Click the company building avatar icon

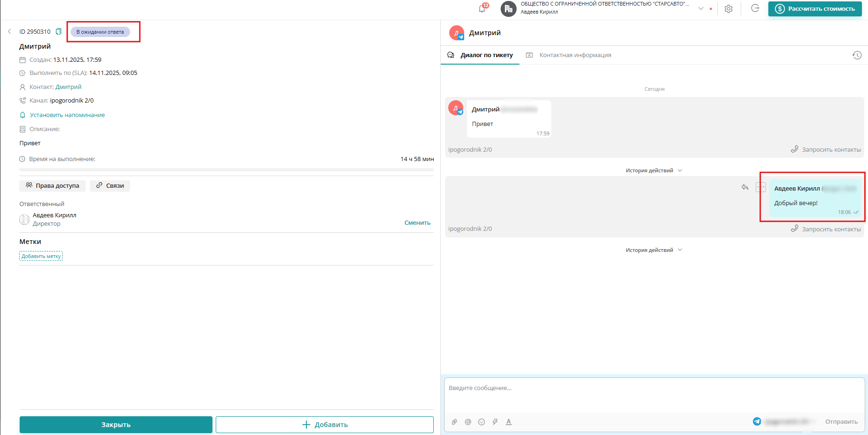point(508,8)
